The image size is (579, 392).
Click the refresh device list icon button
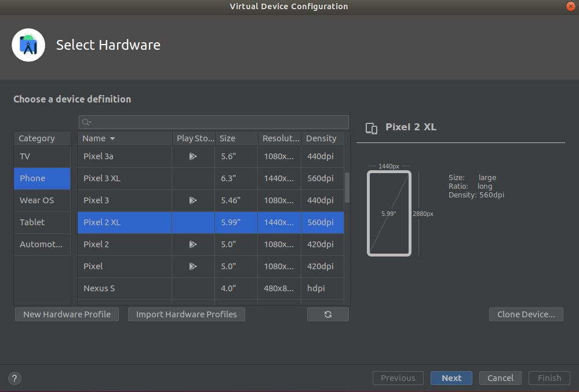(x=328, y=314)
